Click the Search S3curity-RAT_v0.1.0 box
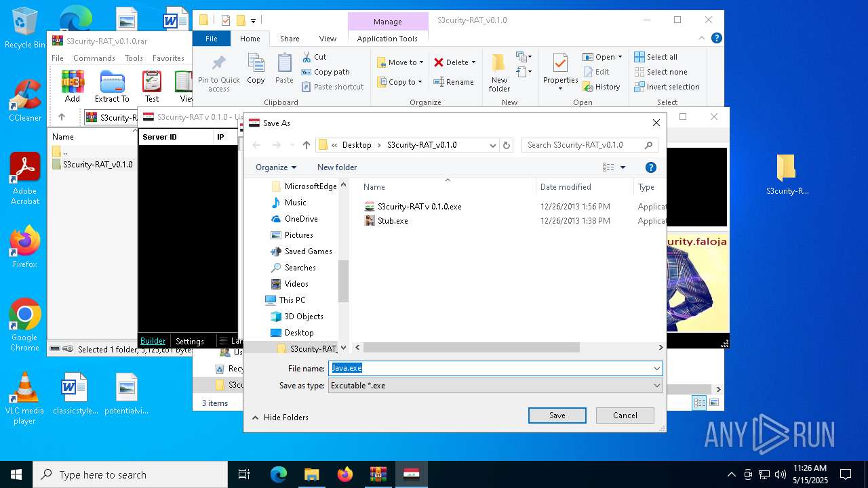The height and width of the screenshot is (488, 868). coord(589,144)
